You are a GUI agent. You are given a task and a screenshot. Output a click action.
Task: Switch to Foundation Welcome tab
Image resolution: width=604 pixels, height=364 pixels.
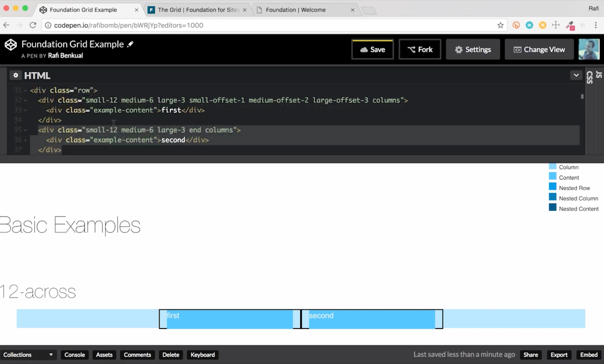pyautogui.click(x=295, y=10)
